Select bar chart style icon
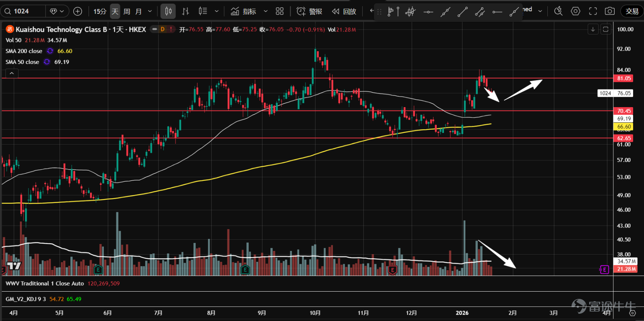644x321 pixels. coord(185,11)
